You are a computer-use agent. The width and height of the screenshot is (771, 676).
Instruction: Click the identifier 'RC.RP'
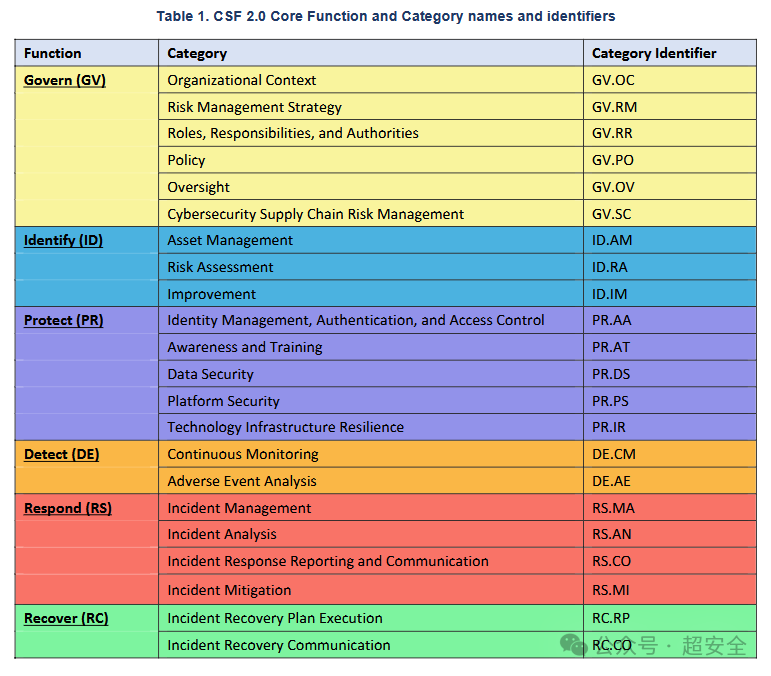[611, 618]
